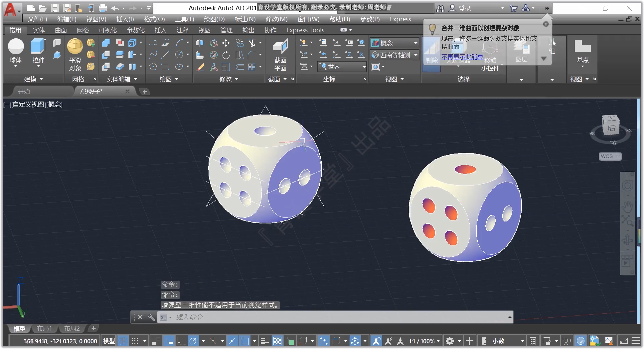Click the Smooth Object (平滑对象) icon

click(75, 47)
